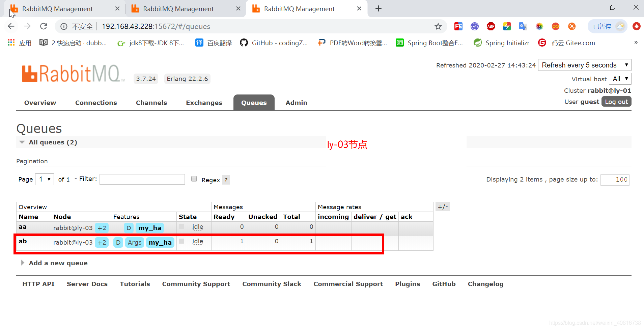Expand Add a new queue section
Screen dimensions: 644x329
pos(54,263)
